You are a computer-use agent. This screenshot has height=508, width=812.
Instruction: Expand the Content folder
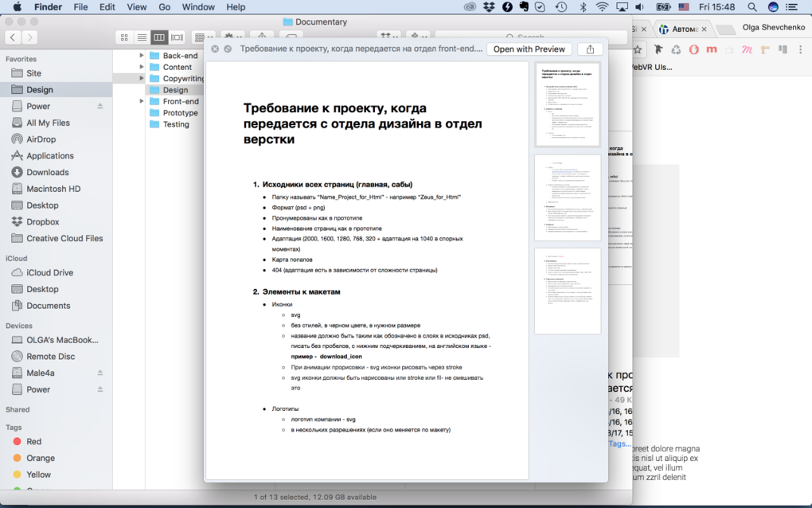pos(141,67)
